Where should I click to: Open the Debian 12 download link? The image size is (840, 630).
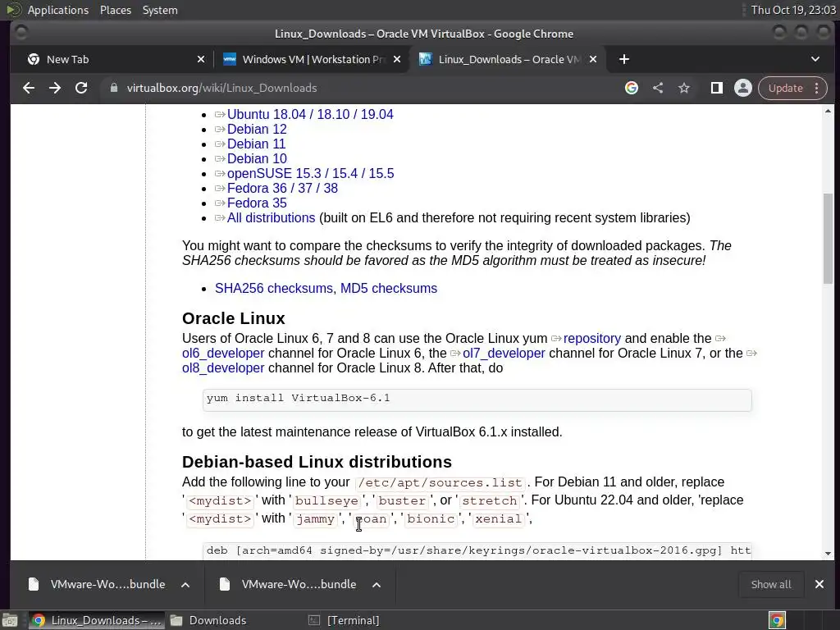(x=257, y=129)
